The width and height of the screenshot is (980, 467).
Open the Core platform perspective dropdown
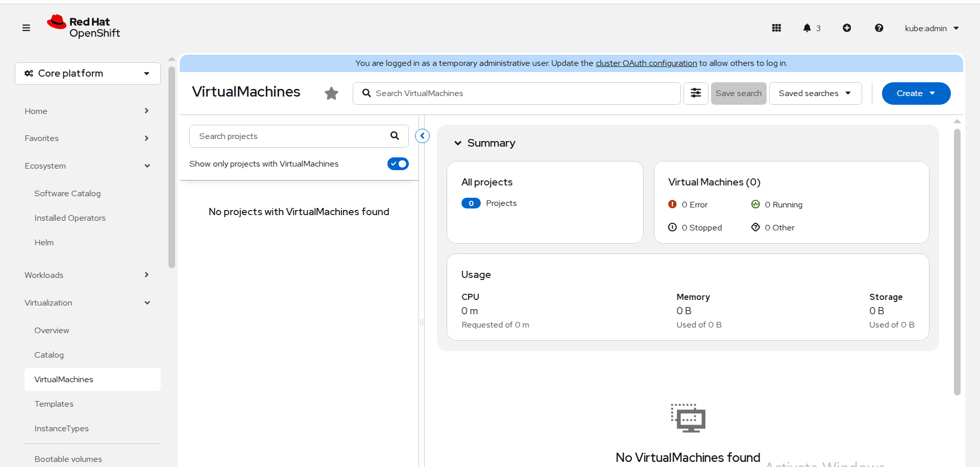tap(88, 74)
